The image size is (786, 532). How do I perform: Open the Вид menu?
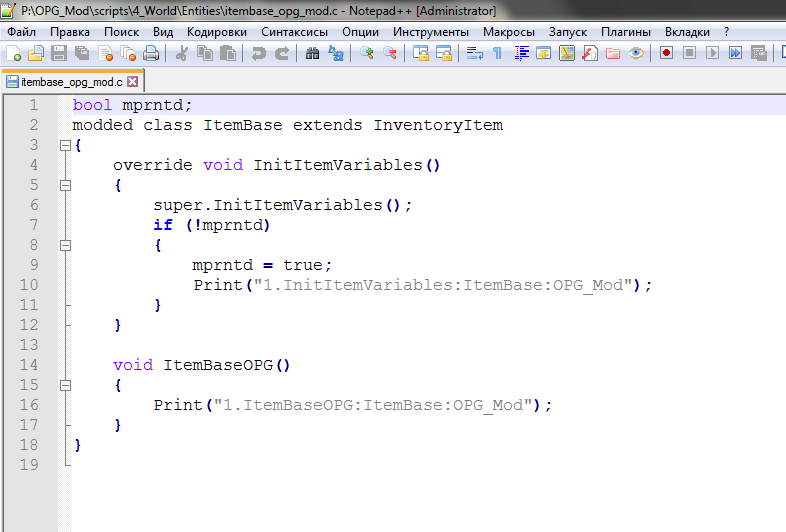(163, 32)
